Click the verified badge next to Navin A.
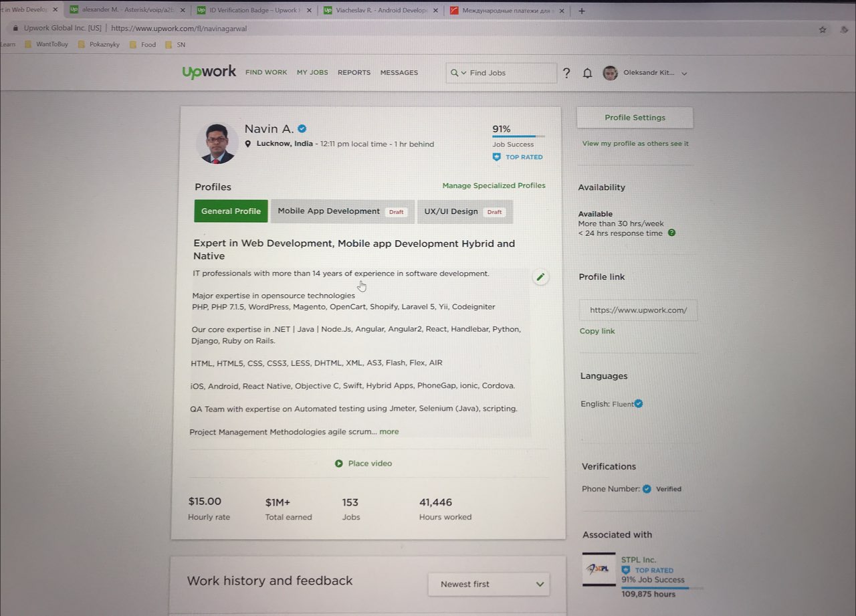This screenshot has height=616, width=856. pyautogui.click(x=302, y=128)
